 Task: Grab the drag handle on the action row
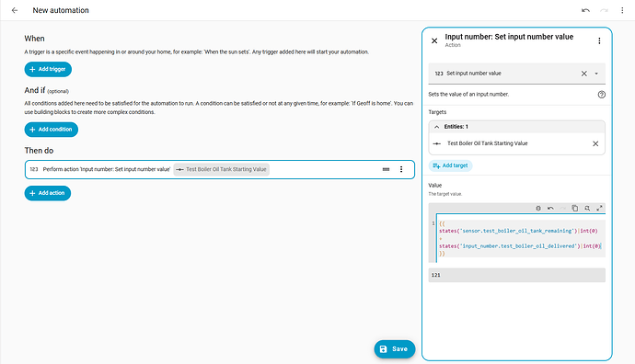tap(386, 169)
